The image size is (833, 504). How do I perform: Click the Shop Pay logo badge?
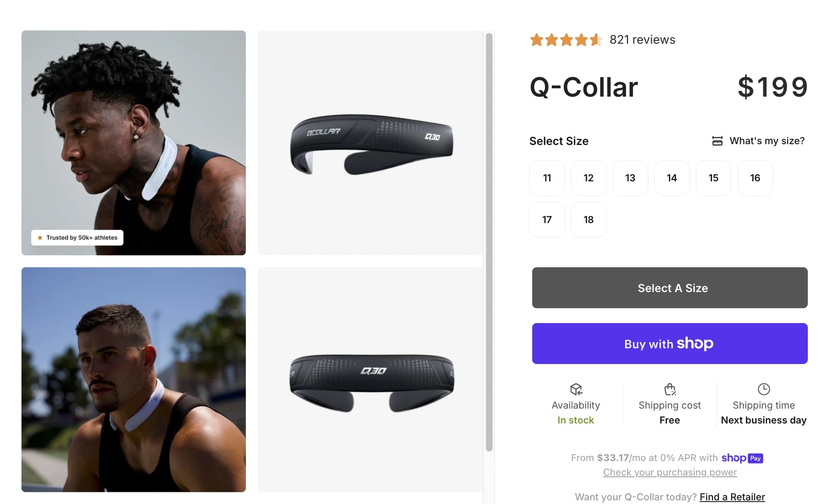pyautogui.click(x=742, y=458)
